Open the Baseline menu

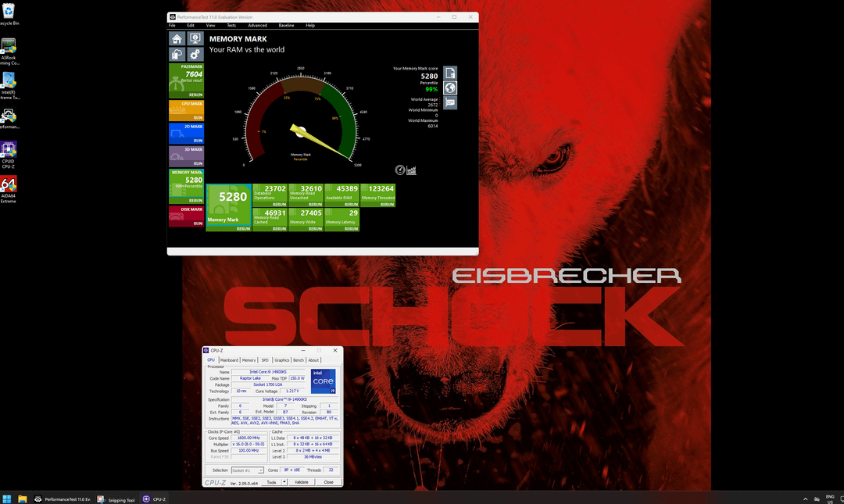click(286, 25)
